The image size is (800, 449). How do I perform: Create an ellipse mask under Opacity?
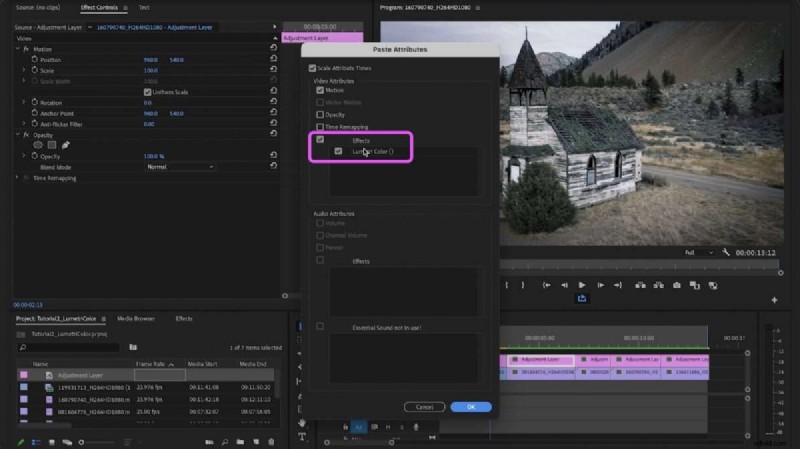[x=38, y=145]
